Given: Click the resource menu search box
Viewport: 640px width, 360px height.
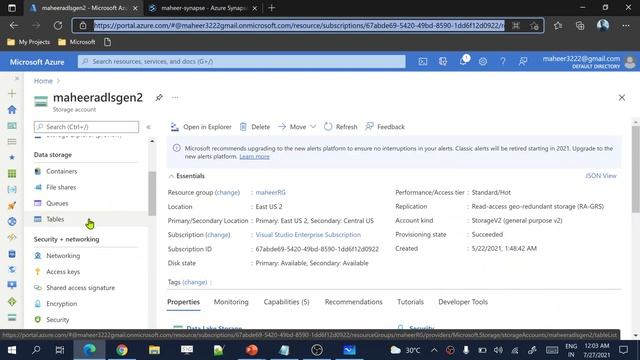Looking at the screenshot, I should click(x=87, y=127).
